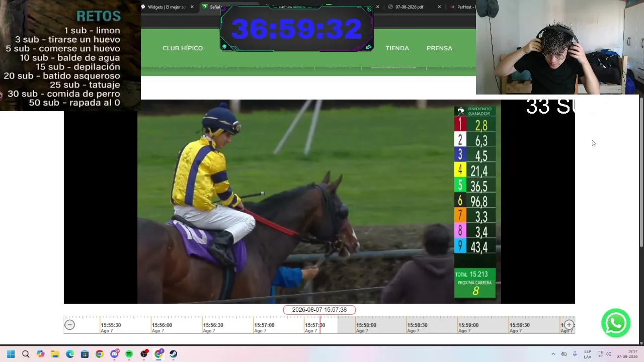Image resolution: width=644 pixels, height=362 pixels.
Task: Click the 15:55:30 timeline mark
Action: click(111, 325)
